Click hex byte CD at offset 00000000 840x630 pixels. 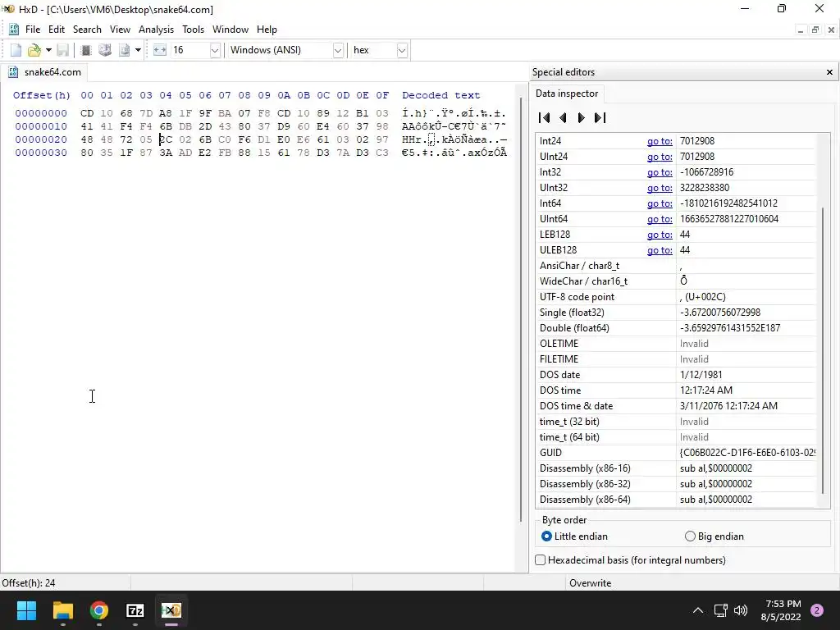pos(87,113)
